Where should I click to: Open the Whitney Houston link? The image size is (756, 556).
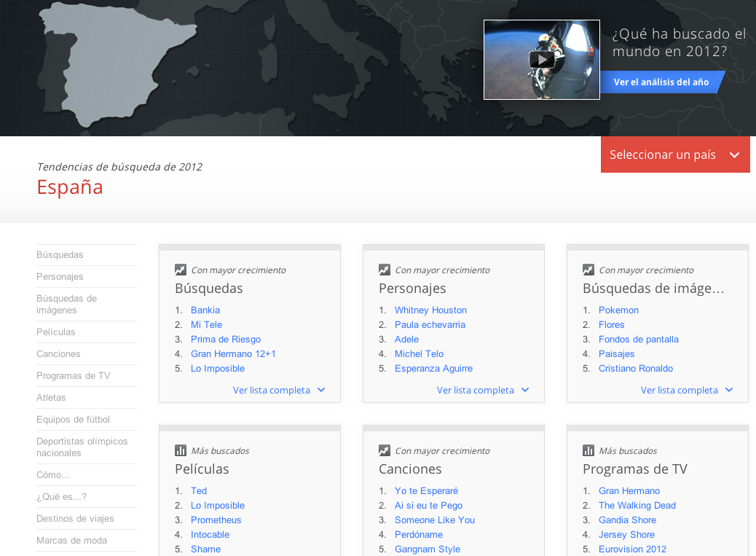tap(430, 310)
